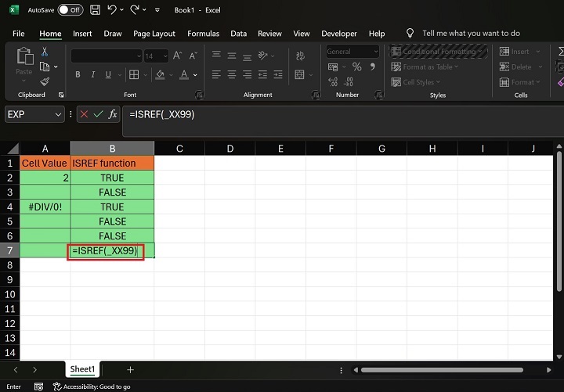Click the Macro recording icon in status bar
The width and height of the screenshot is (564, 392).
pos(38,387)
